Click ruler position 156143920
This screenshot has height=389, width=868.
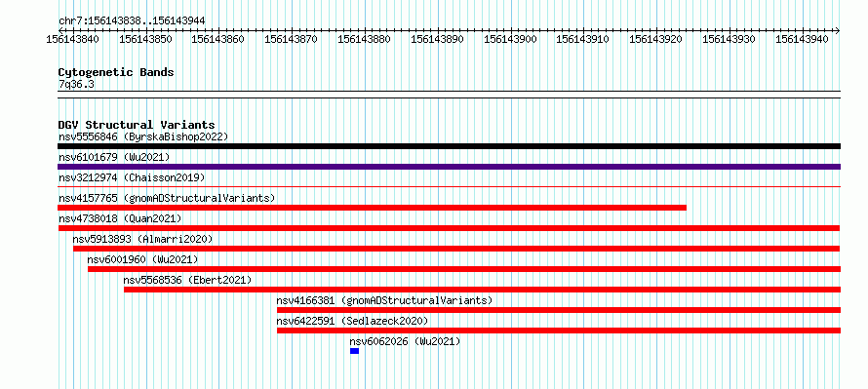(656, 39)
